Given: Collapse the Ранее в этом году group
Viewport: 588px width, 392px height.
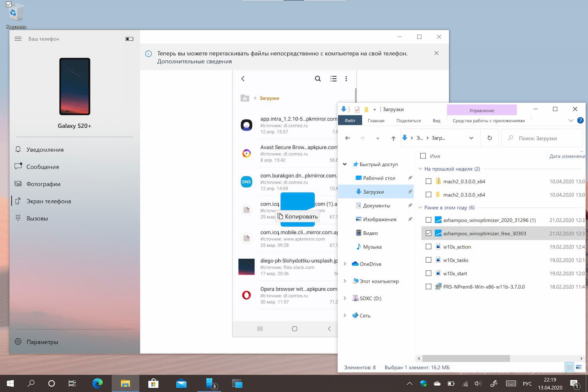Looking at the screenshot, I should [420, 208].
